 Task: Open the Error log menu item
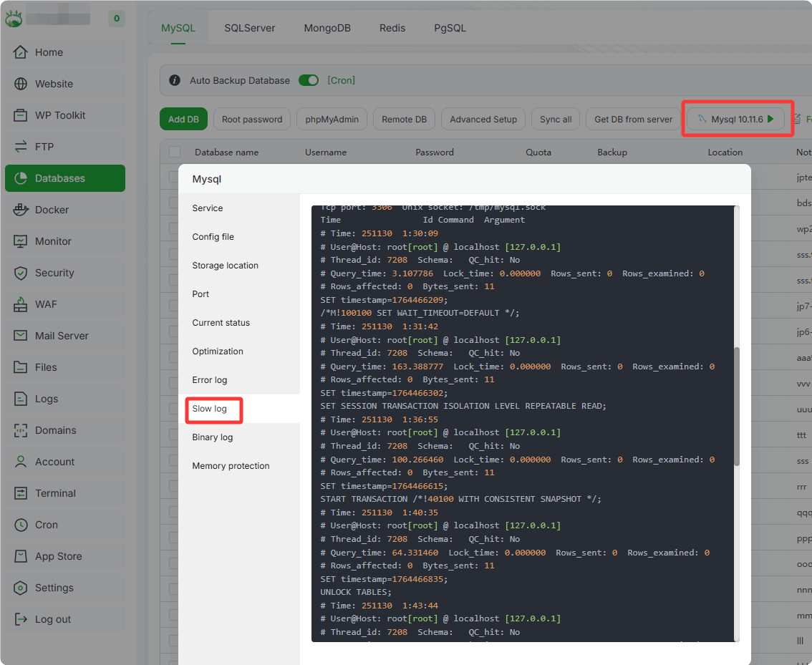(209, 380)
